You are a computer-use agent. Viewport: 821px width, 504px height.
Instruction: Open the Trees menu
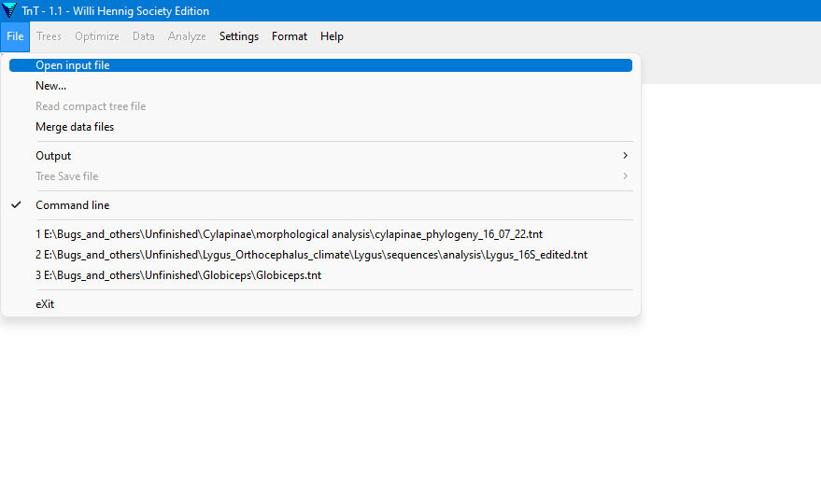click(x=49, y=36)
